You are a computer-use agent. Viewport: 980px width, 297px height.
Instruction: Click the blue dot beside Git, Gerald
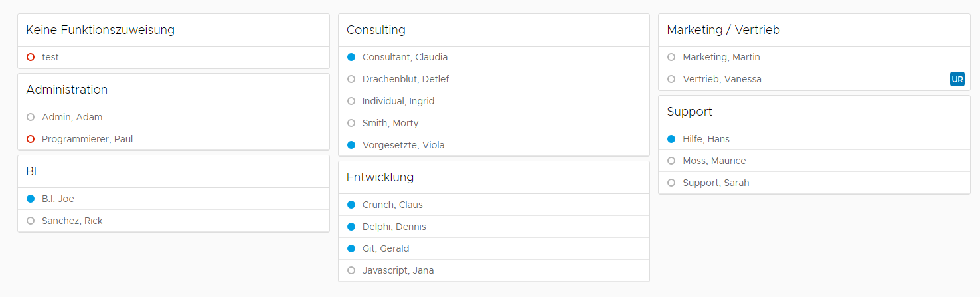point(351,249)
